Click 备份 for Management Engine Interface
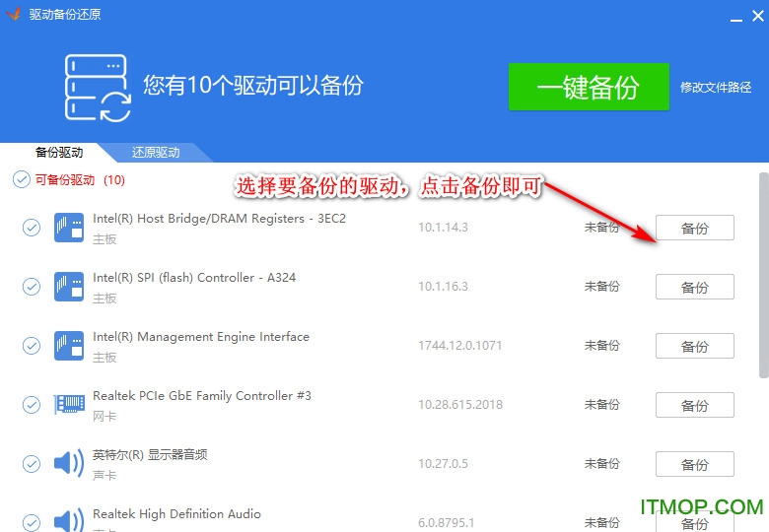 coord(694,346)
